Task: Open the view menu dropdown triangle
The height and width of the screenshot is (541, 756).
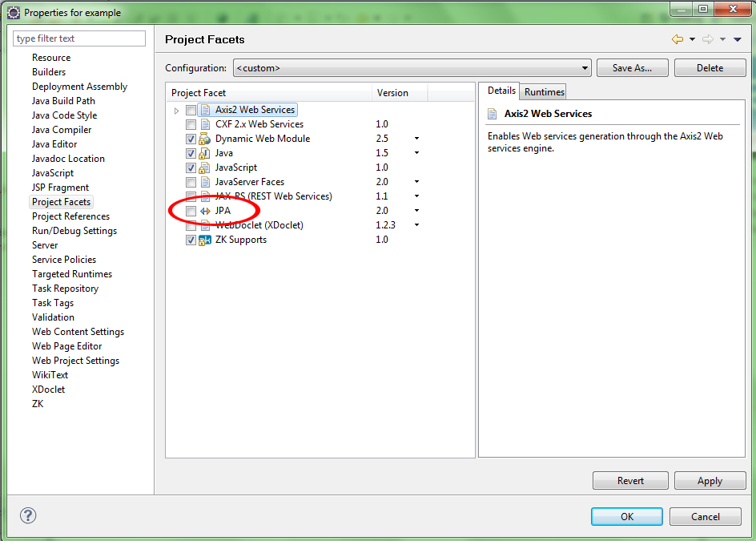Action: pyautogui.click(x=738, y=39)
